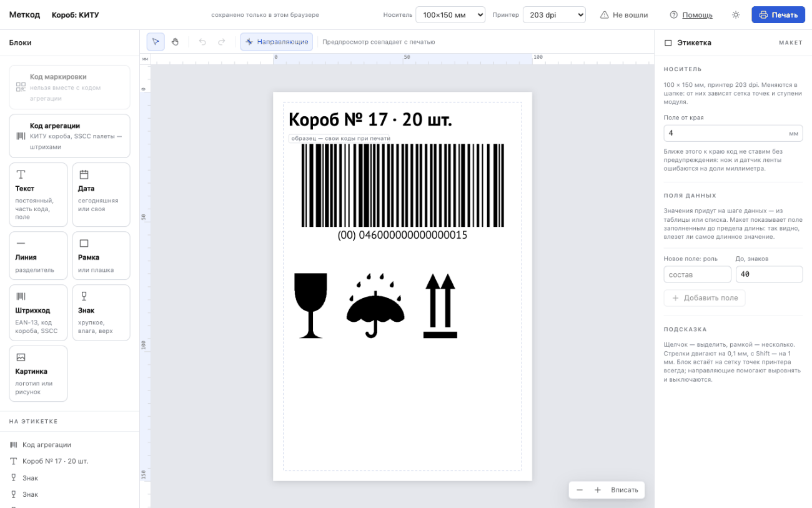Add a Дата block

(x=101, y=195)
